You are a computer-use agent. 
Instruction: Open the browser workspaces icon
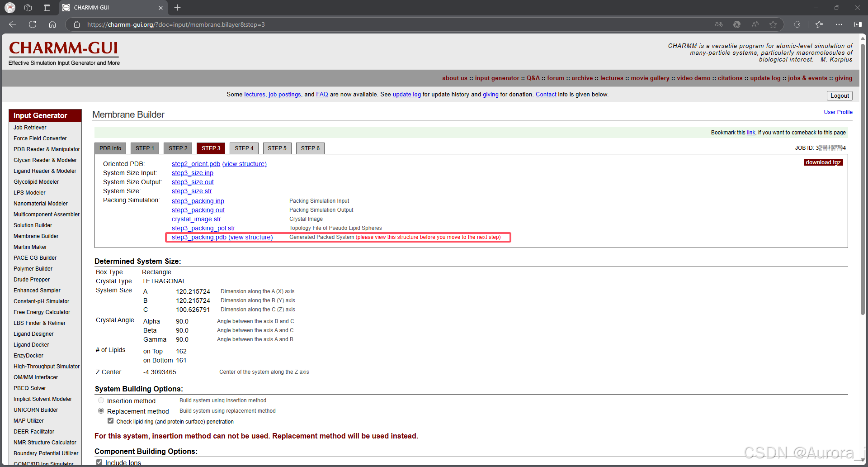click(x=28, y=8)
